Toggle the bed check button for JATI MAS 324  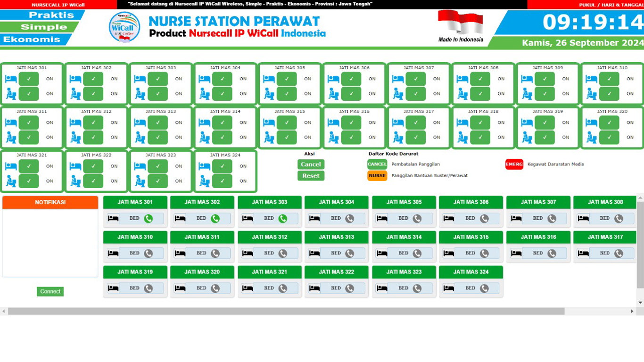click(x=222, y=166)
